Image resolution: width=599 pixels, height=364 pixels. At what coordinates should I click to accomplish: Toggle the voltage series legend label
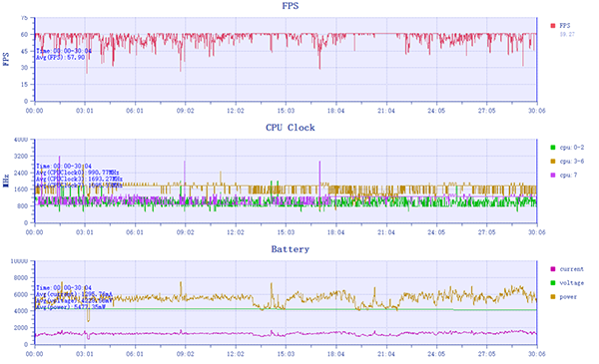(x=572, y=283)
